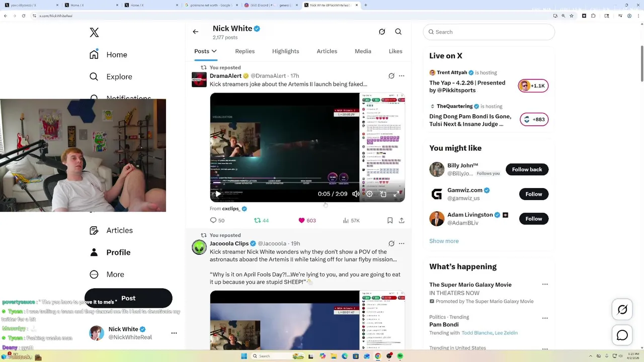Image resolution: width=644 pixels, height=362 pixels.
Task: Pop out DramaAlert video picture-in-picture
Action: pos(383,194)
